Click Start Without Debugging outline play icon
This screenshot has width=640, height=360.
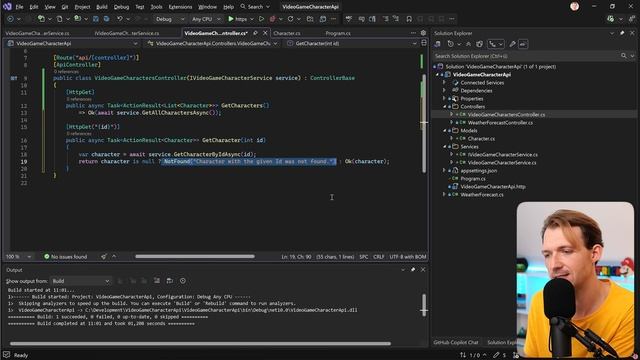pyautogui.click(x=262, y=19)
